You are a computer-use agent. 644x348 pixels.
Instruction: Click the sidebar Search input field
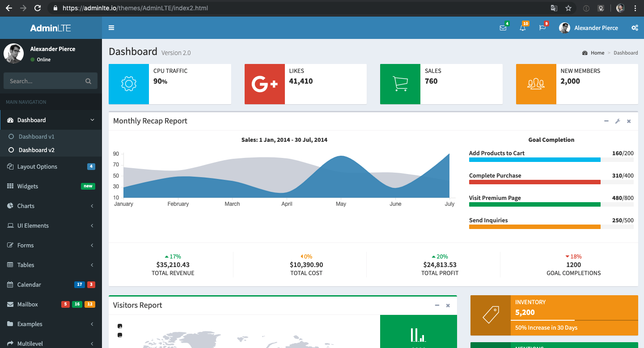[45, 81]
